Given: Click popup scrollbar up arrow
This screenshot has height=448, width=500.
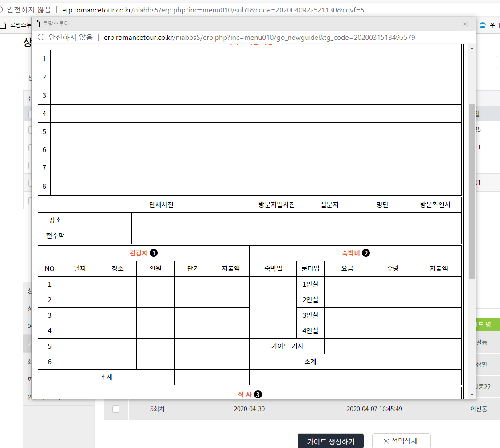Looking at the screenshot, I should 472,48.
